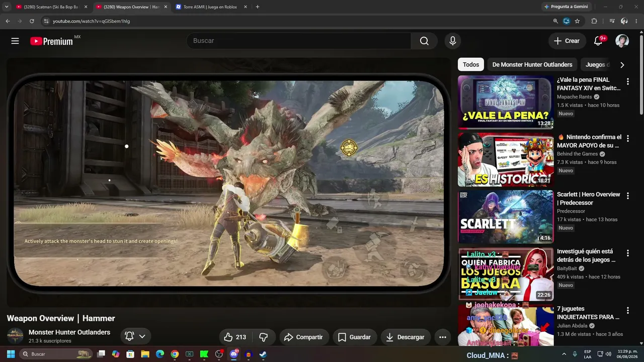644x362 pixels.
Task: Open the ES HISTORICO Nintendo thumbnail
Action: click(506, 159)
